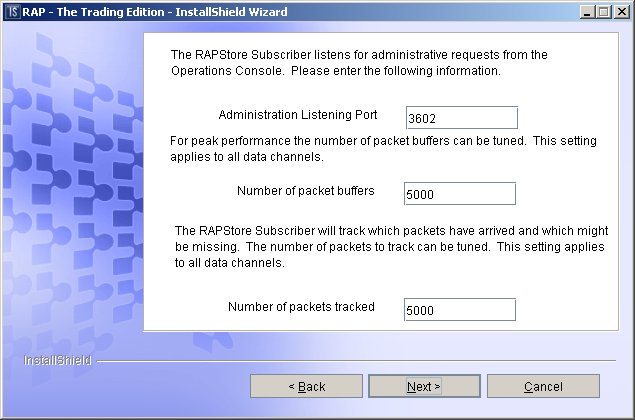Close the InstallShield Wizard window

[621, 12]
